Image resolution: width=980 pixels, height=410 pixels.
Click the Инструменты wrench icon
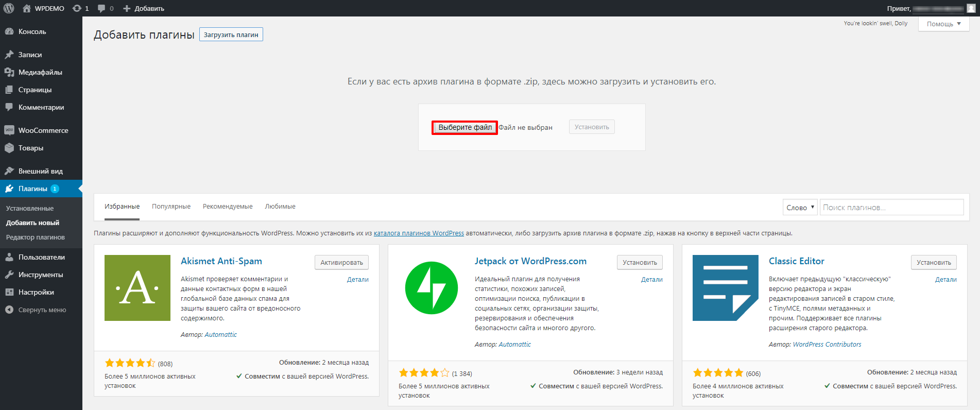9,275
